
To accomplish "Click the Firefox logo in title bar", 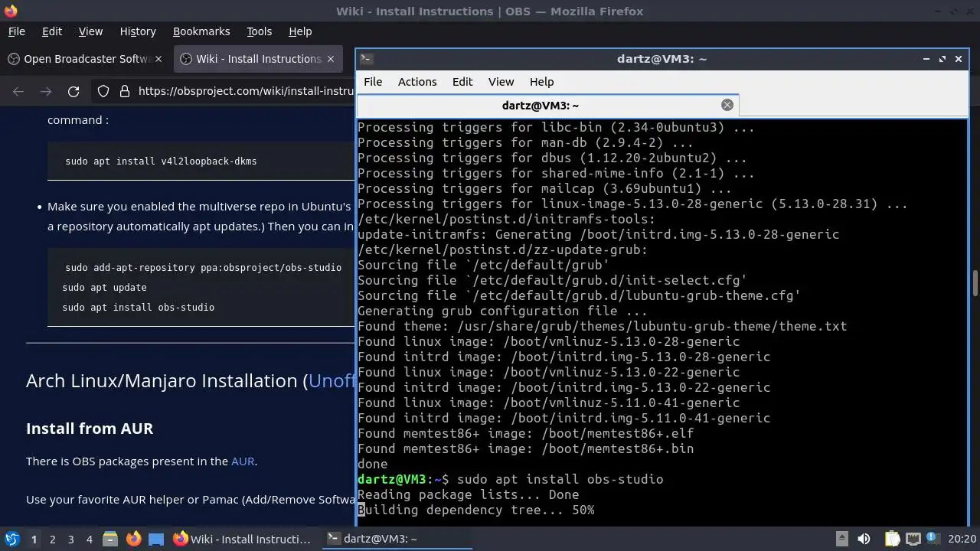I will pyautogui.click(x=11, y=11).
